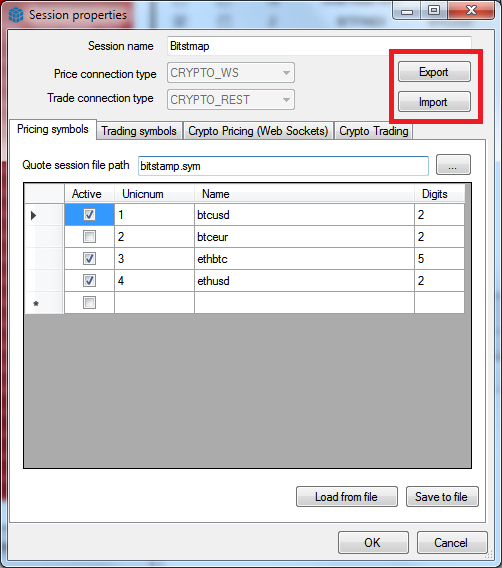Click the Quote session file path field

pos(283,166)
